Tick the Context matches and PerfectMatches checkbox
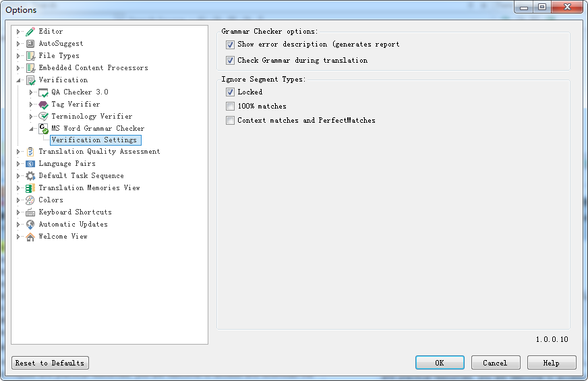The image size is (588, 381). click(x=231, y=121)
